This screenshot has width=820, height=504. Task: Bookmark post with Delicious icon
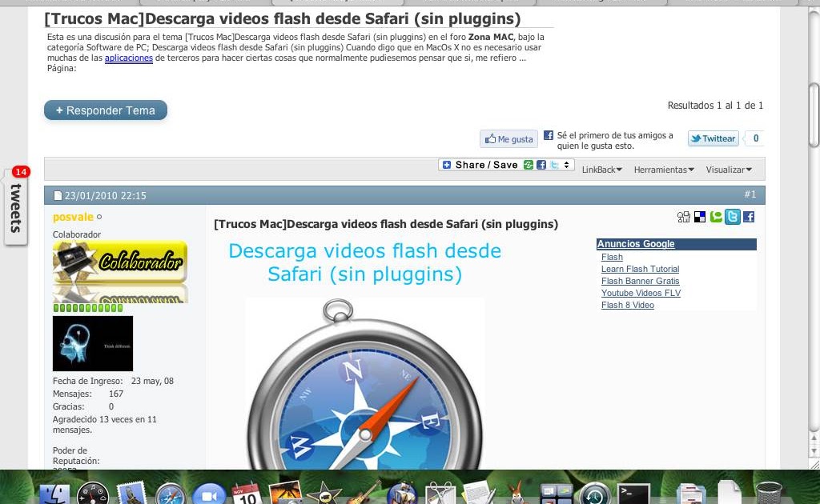(x=700, y=218)
